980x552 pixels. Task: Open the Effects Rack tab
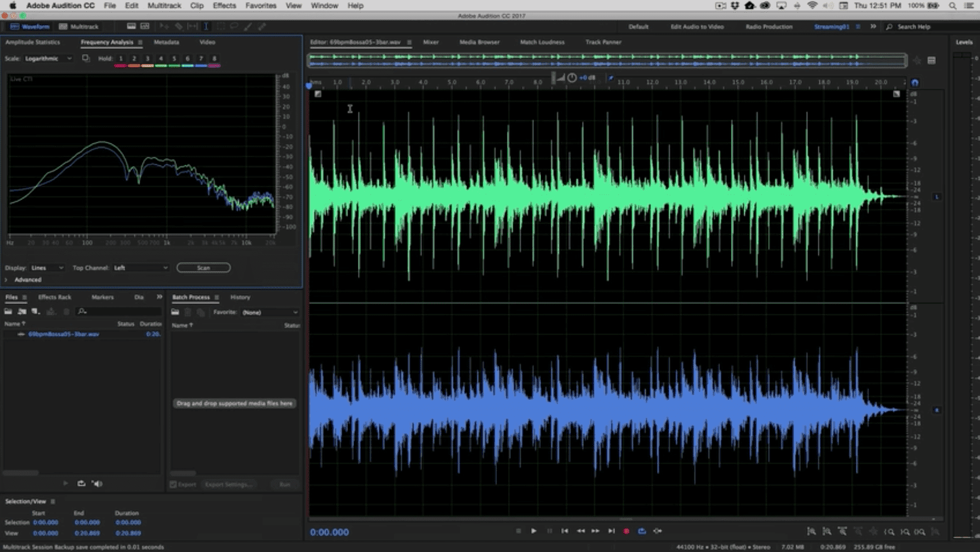coord(55,297)
